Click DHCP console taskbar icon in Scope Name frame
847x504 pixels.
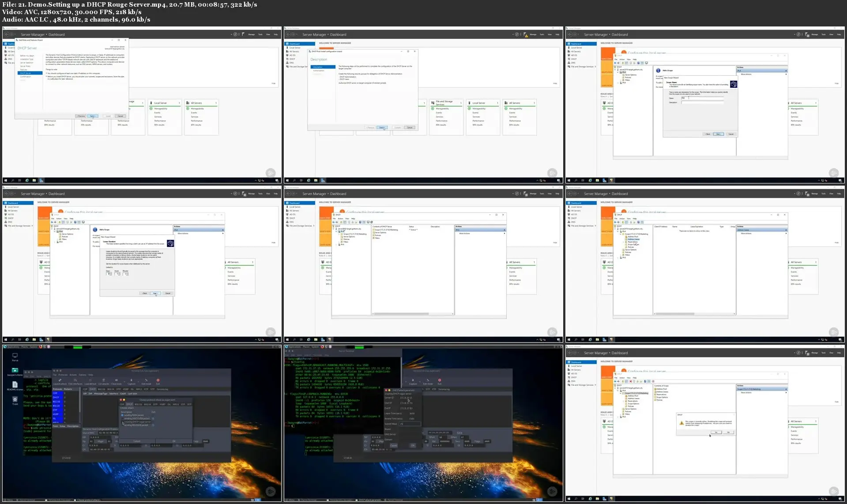pos(611,180)
